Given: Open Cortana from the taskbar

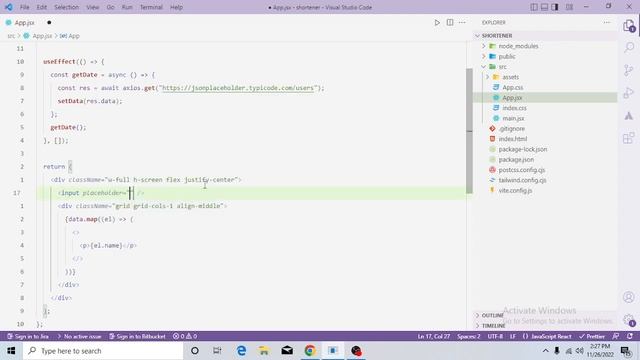Looking at the screenshot, I should pos(195,351).
